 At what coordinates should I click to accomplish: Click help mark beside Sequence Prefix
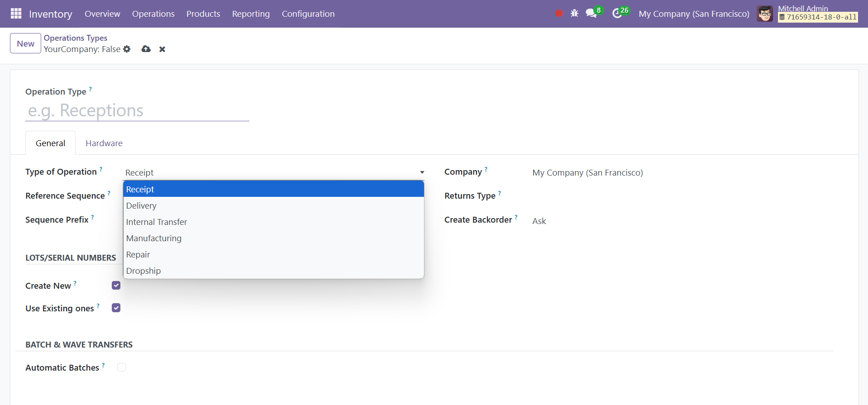click(x=92, y=217)
